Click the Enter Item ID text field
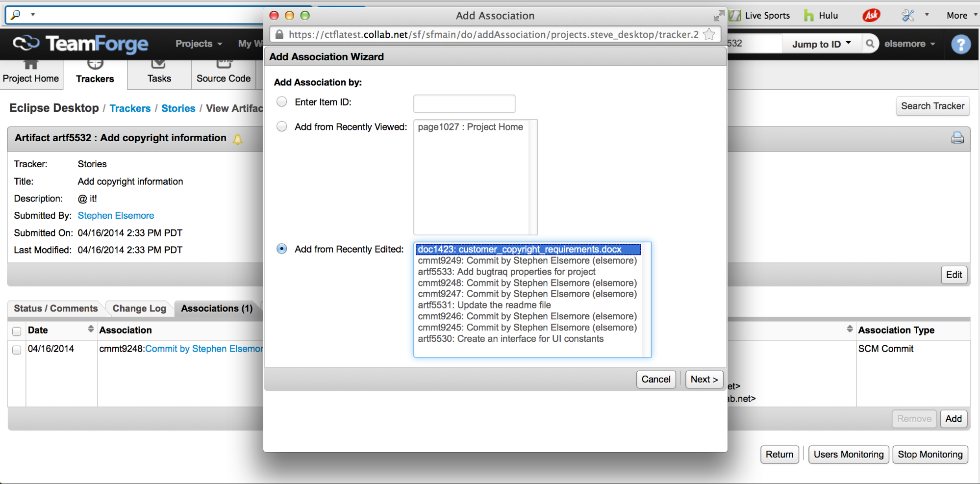 pyautogui.click(x=464, y=103)
